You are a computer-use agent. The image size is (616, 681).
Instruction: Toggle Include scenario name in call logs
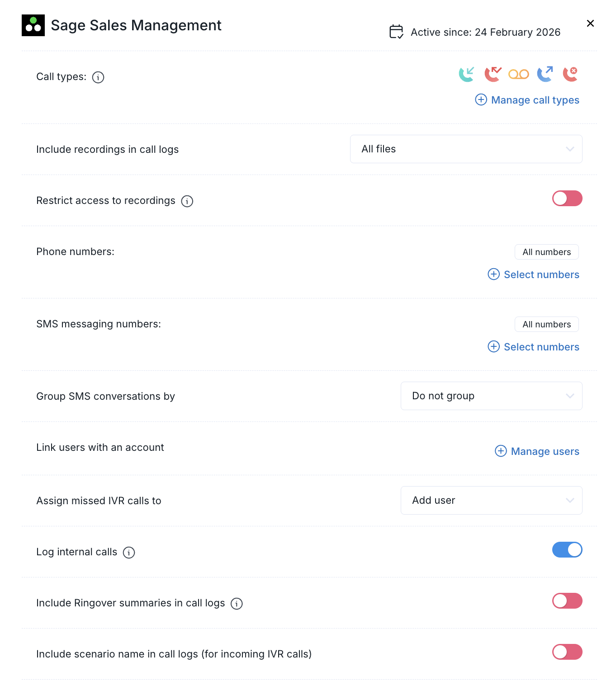click(x=567, y=652)
